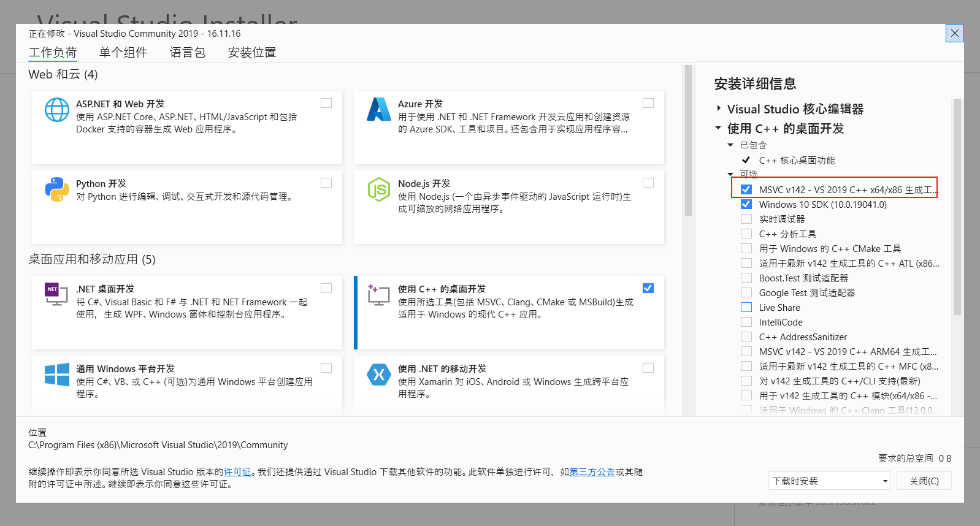Click the ASP.NET globe icon
Viewport: 980px width, 526px height.
[x=57, y=110]
